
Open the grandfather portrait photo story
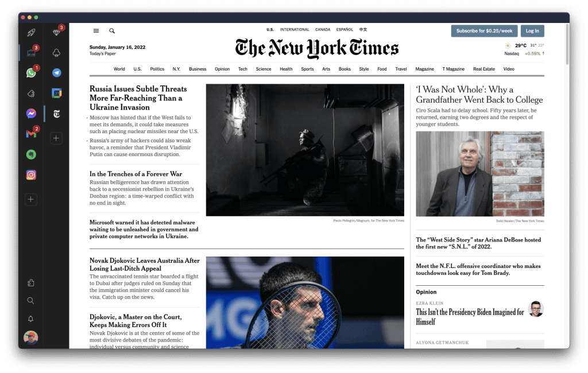coord(479,174)
